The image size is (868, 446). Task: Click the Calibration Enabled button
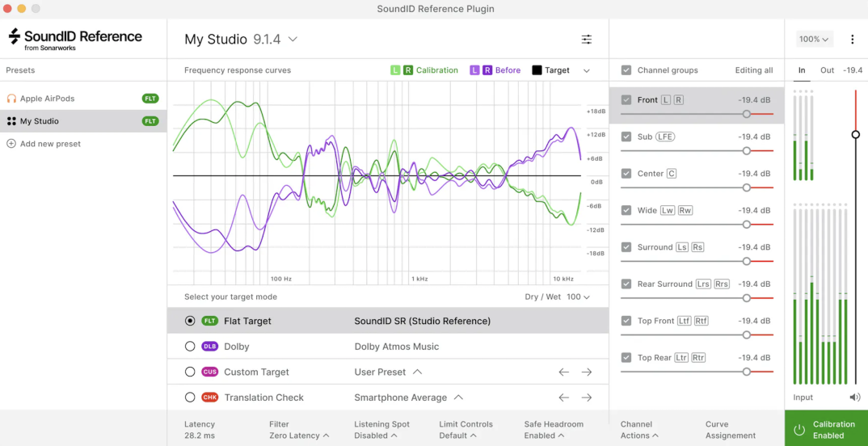coord(826,428)
